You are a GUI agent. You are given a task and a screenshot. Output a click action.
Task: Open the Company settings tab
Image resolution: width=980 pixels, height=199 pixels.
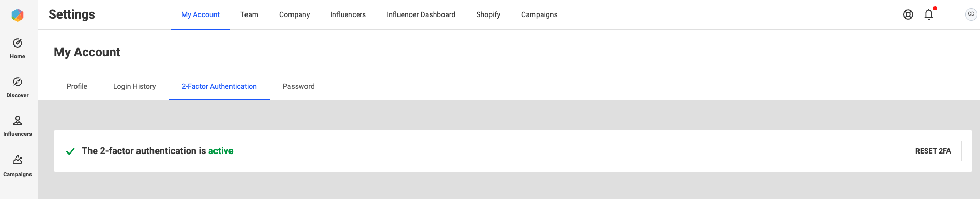[x=294, y=14]
